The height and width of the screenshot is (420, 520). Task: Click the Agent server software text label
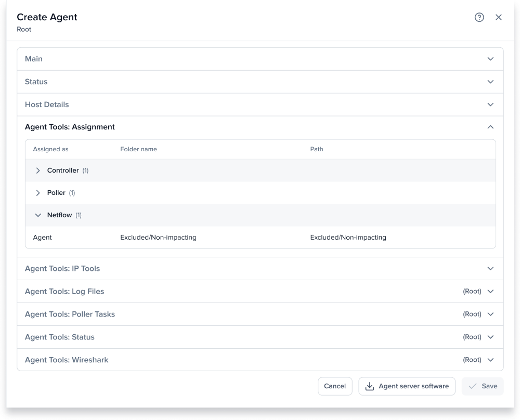[413, 386]
